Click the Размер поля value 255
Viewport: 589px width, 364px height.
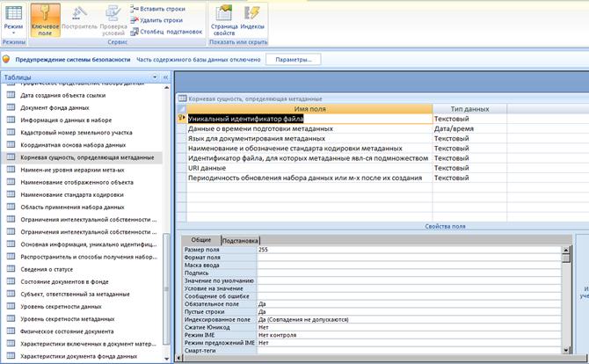point(264,250)
